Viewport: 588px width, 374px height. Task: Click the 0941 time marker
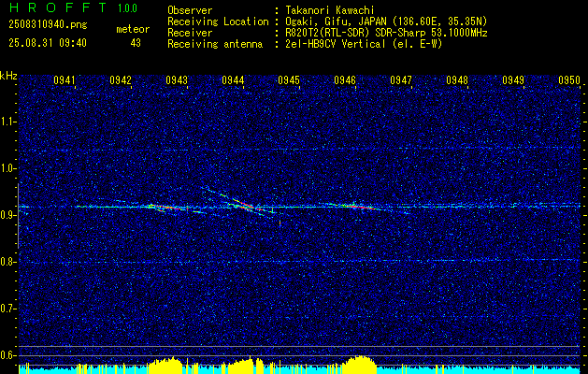[65, 80]
